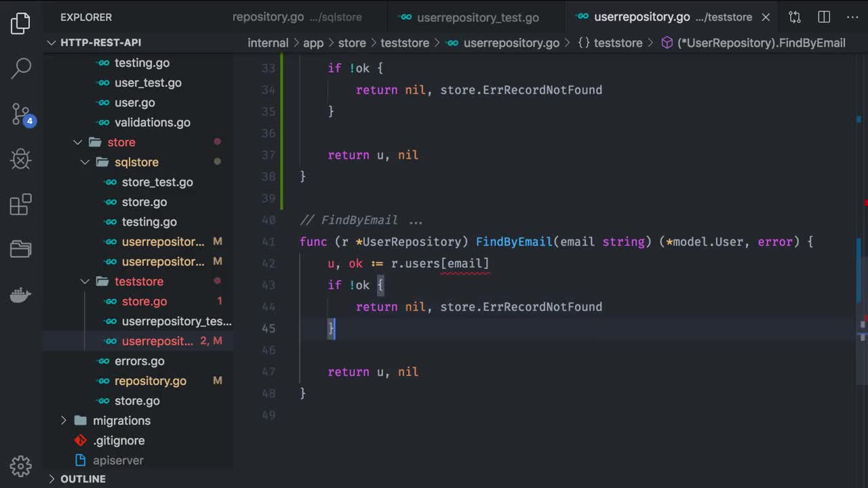This screenshot has width=868, height=488.
Task: Click the Go icon beside user_test.go
Action: pyautogui.click(x=103, y=83)
